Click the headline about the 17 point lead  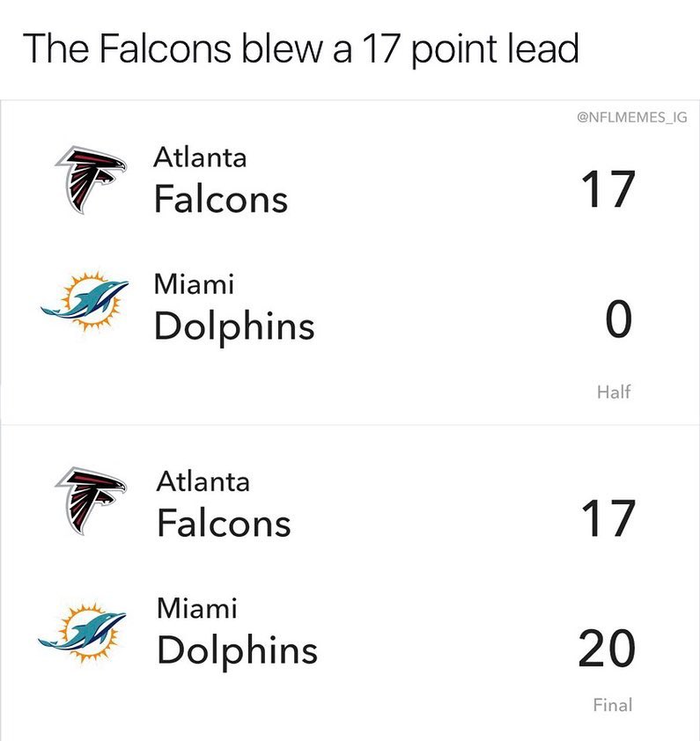301,49
